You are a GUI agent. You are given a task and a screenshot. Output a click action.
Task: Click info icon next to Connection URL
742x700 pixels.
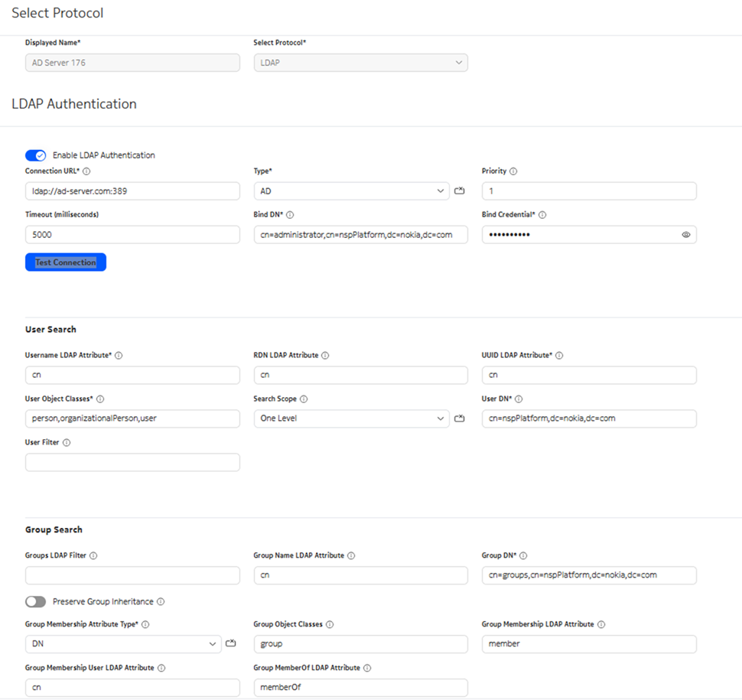click(x=86, y=171)
